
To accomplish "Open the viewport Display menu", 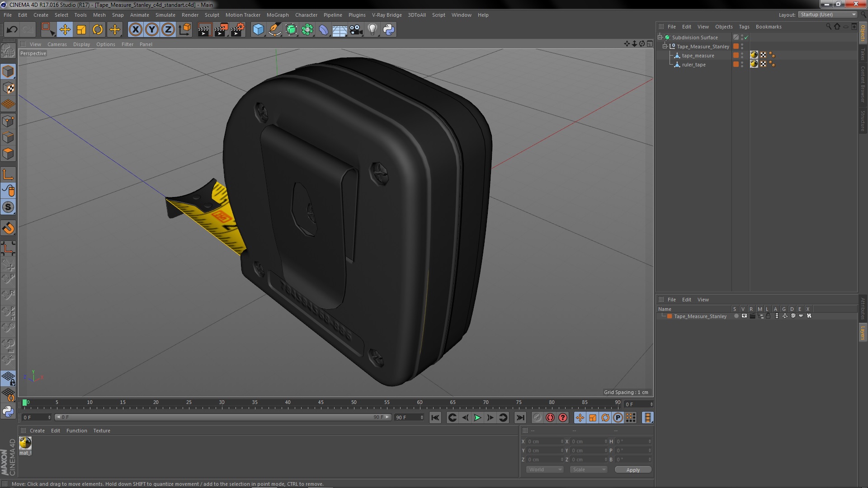I will point(81,44).
